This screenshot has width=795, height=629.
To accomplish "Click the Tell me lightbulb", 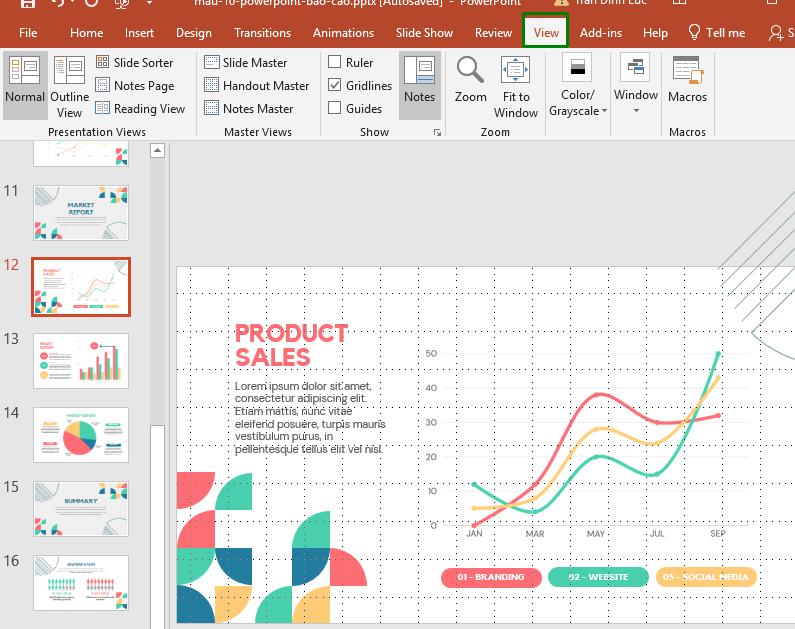I will (x=694, y=32).
